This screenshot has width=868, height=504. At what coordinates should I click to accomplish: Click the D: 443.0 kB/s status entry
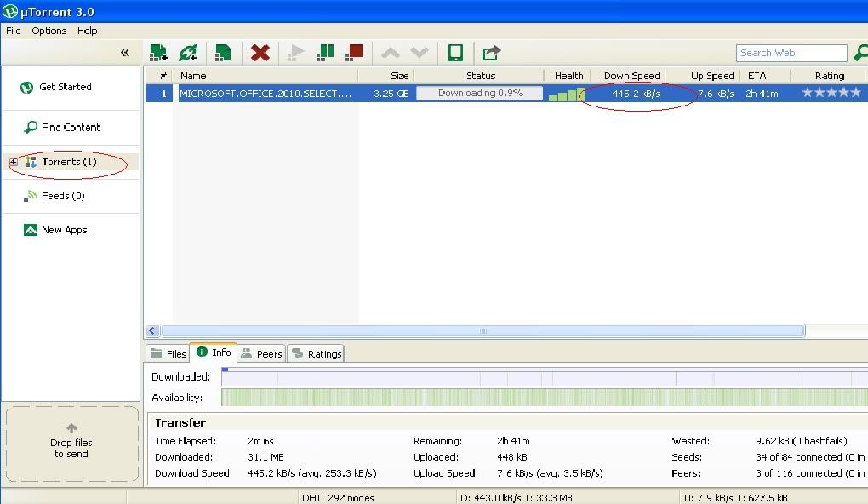tap(516, 498)
